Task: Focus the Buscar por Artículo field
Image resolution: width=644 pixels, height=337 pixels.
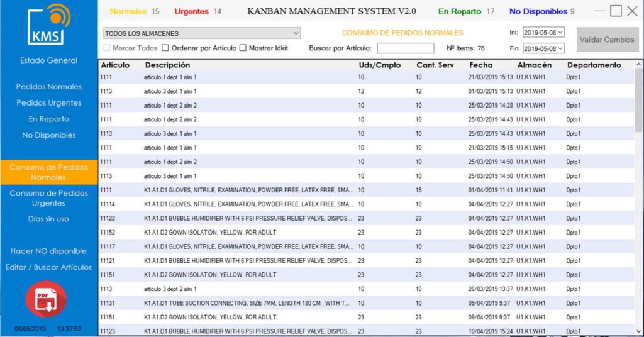Action: (x=406, y=48)
